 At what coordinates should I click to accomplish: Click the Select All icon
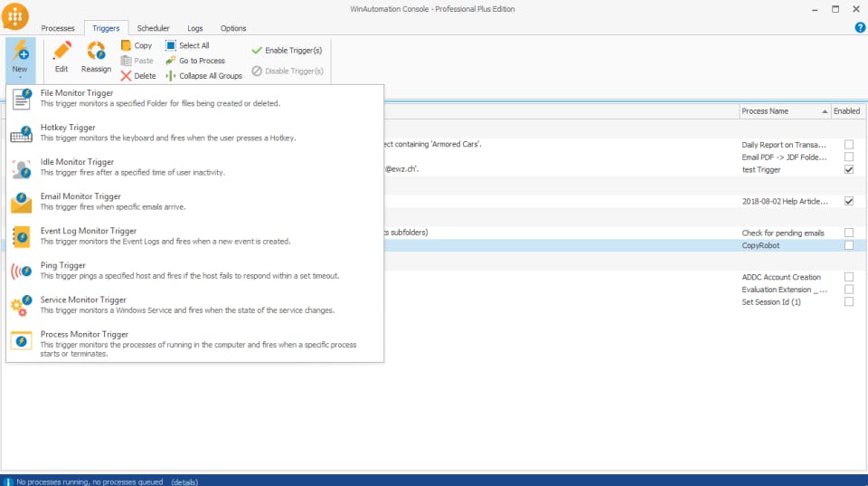[171, 45]
